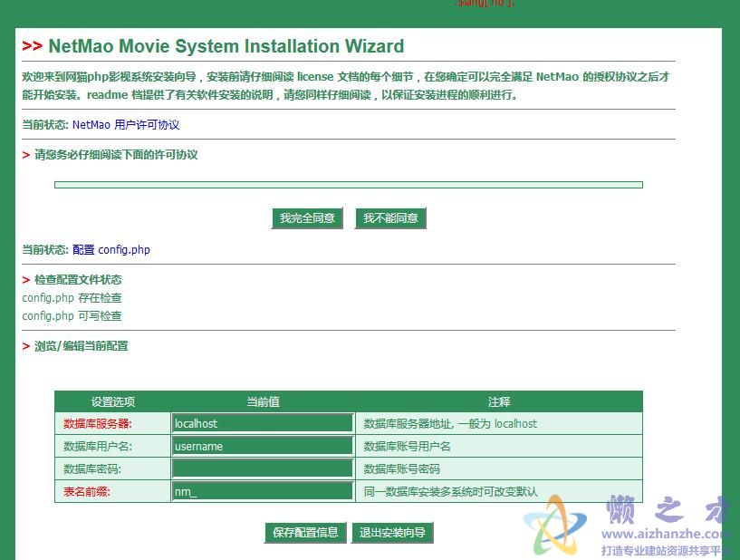
Task: Click the 当前状态: 配置 config.php line
Action: (x=86, y=250)
